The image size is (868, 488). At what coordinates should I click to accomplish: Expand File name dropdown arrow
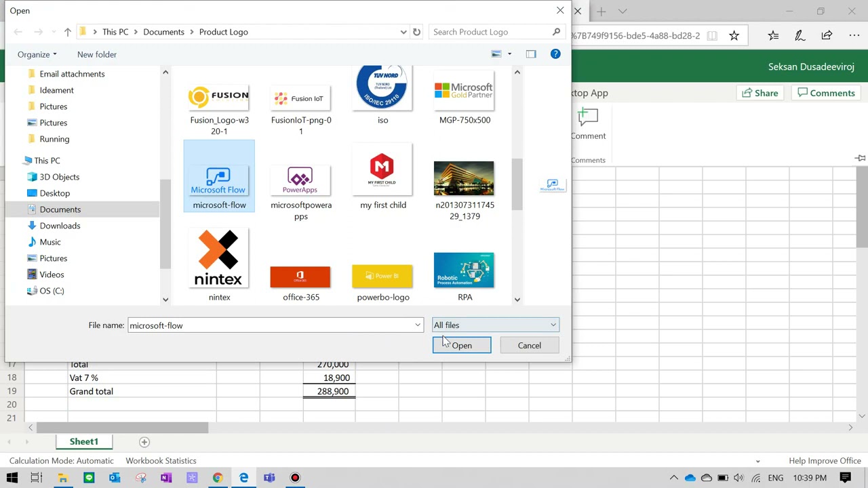click(x=418, y=325)
